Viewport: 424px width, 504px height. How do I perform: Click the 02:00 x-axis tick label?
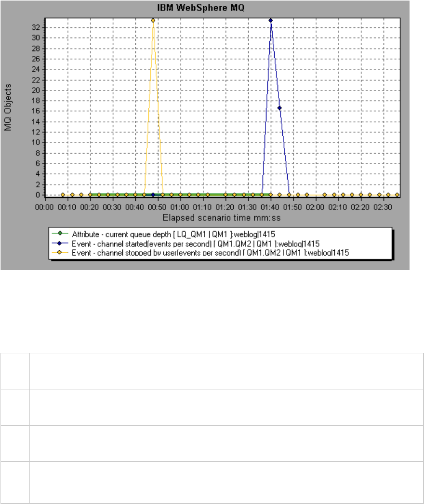pyautogui.click(x=315, y=207)
